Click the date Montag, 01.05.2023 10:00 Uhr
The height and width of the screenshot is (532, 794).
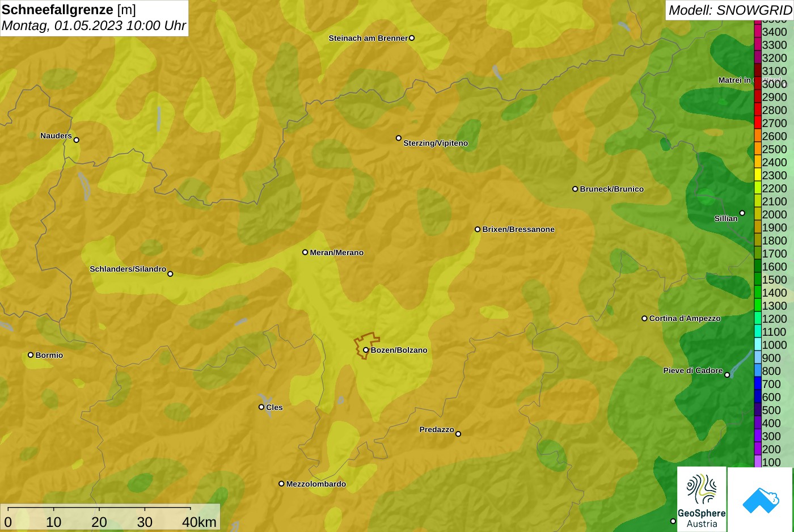tap(94, 26)
